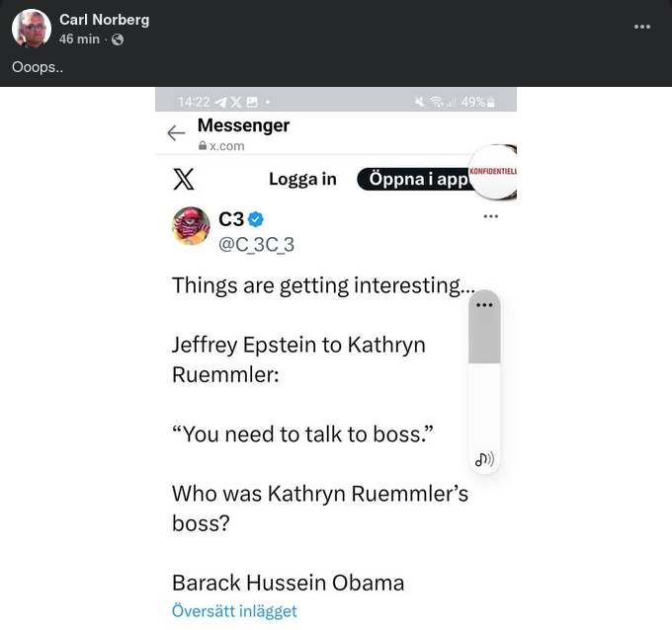Click the X logo
The width and height of the screenshot is (672, 630).
pos(184,179)
